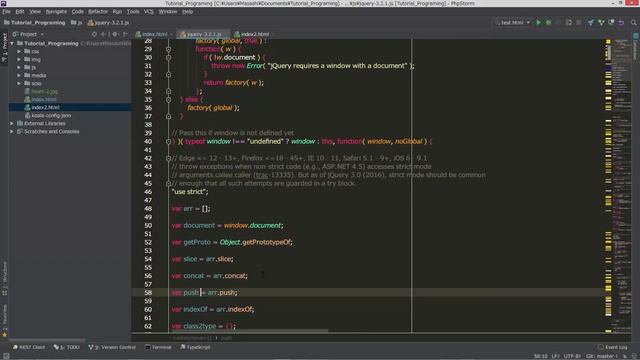Click the cursor position 58:10 in status bar

tap(541, 356)
